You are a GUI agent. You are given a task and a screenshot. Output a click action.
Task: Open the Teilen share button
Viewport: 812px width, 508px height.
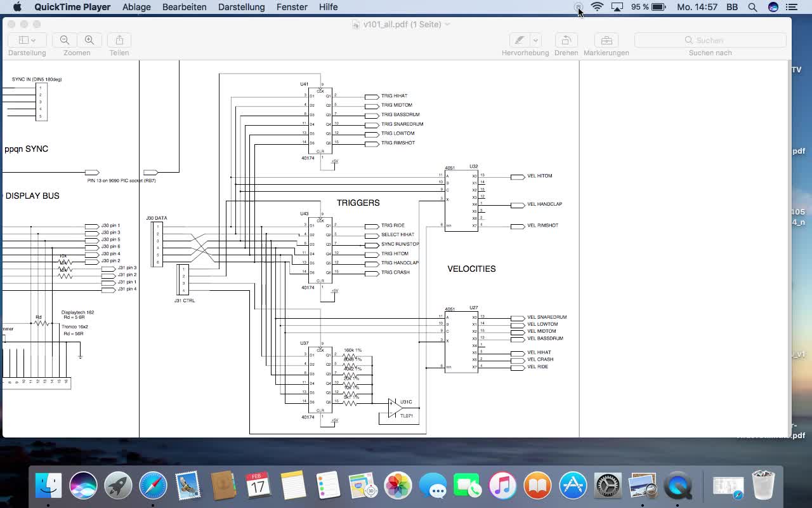[119, 40]
